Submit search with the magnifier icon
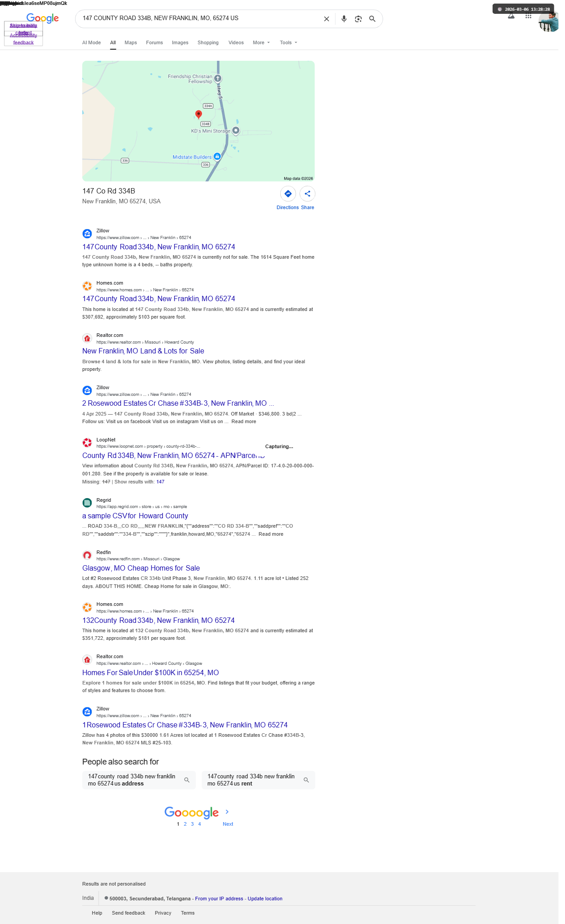 (372, 19)
